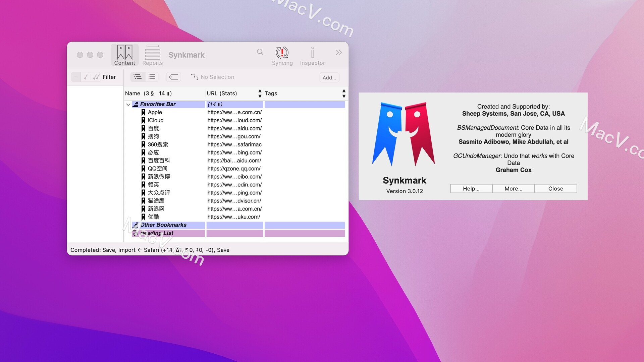The width and height of the screenshot is (644, 362).
Task: Click the bookmark icon beside Apple
Action: click(143, 112)
